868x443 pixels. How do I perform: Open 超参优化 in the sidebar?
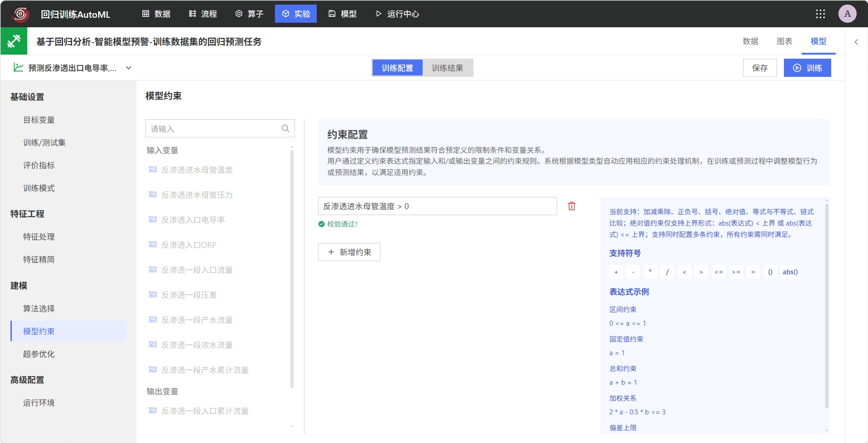pyautogui.click(x=39, y=354)
